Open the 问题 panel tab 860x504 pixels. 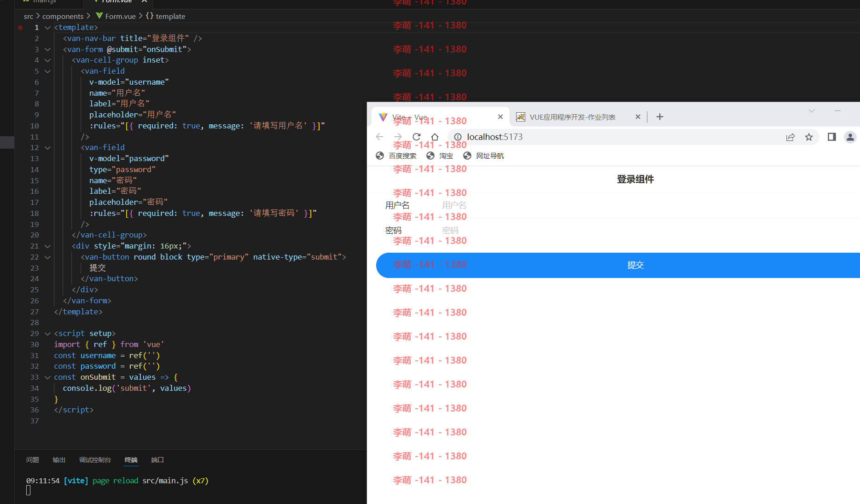coord(33,460)
